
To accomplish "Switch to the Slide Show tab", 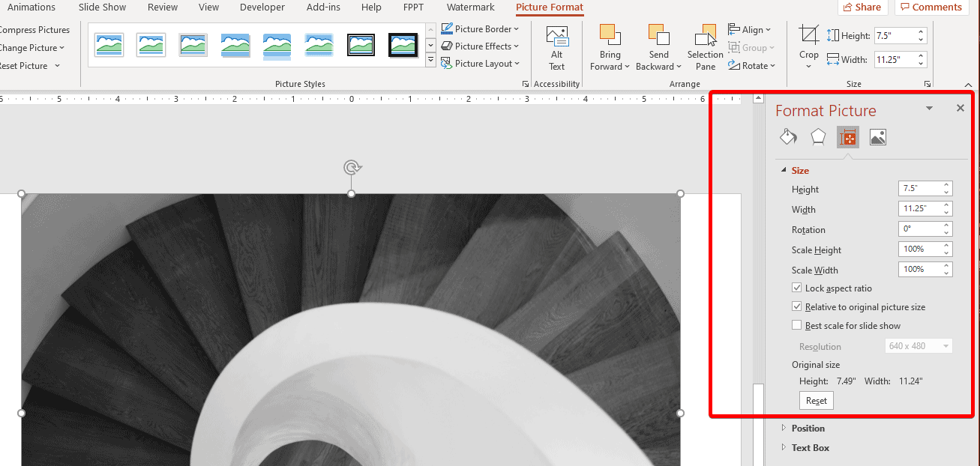I will click(x=103, y=7).
